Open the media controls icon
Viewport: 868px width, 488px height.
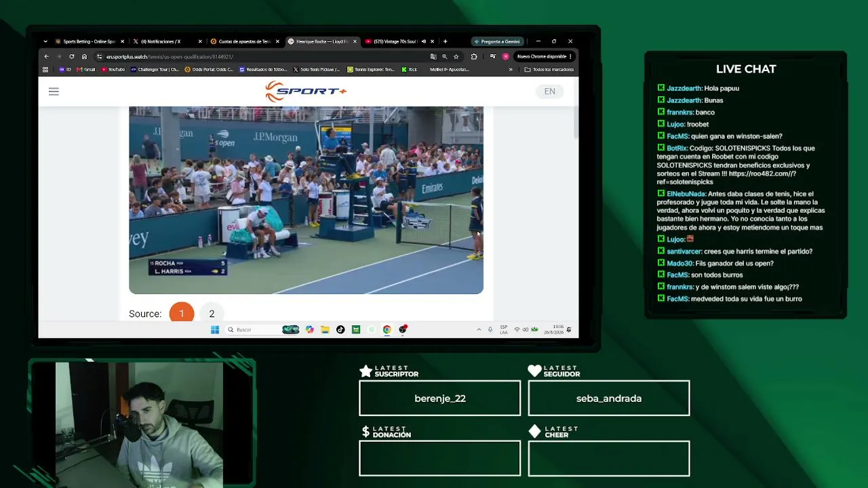[x=493, y=56]
